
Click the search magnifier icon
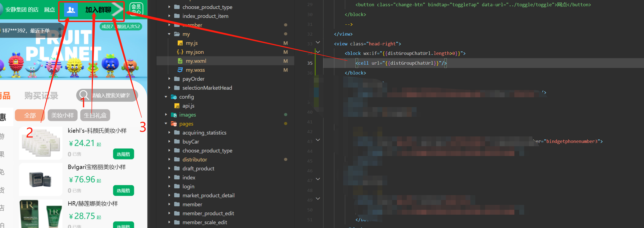tap(84, 95)
